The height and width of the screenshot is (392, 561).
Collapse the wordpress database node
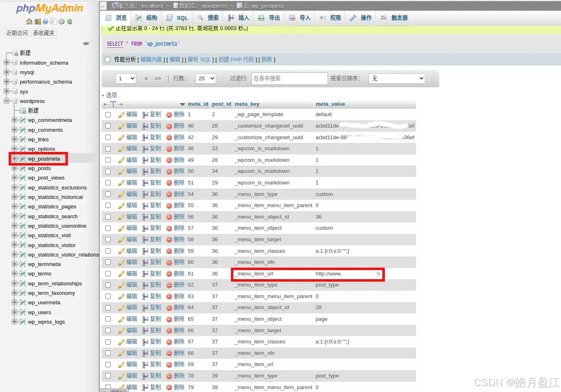click(x=6, y=101)
